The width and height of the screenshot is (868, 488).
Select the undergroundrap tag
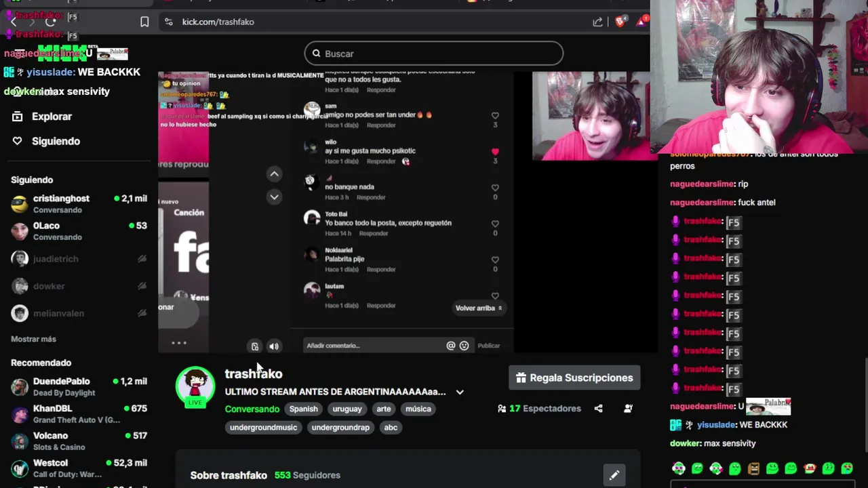pos(340,428)
